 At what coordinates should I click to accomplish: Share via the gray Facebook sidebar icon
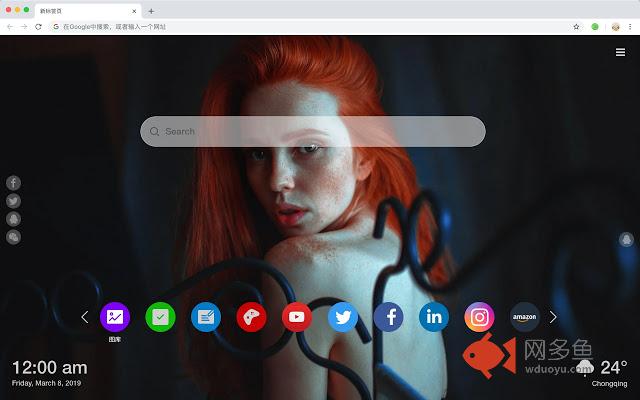coord(14,182)
